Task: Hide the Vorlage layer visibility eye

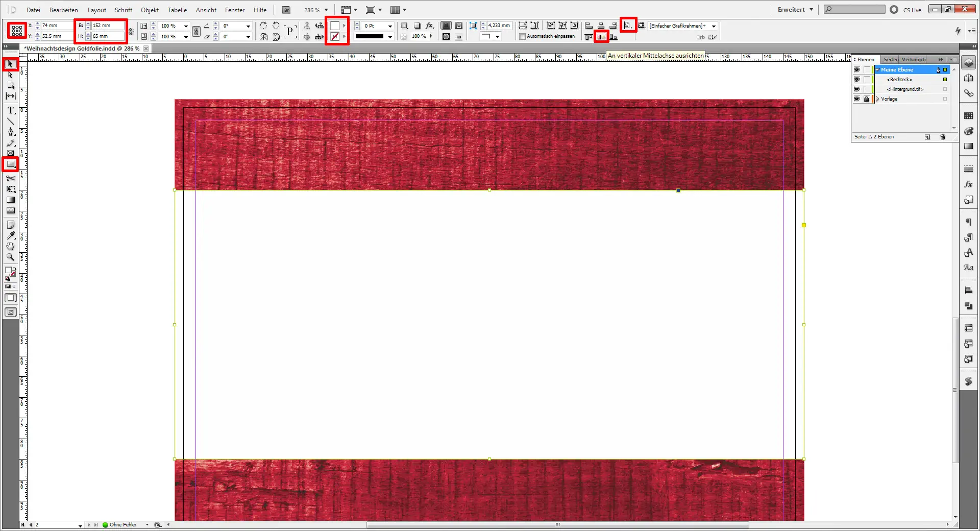Action: click(857, 99)
